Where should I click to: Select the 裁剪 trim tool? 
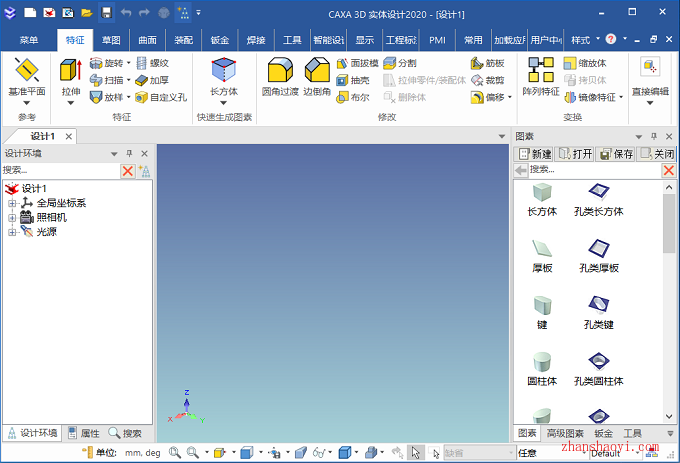pyautogui.click(x=487, y=80)
